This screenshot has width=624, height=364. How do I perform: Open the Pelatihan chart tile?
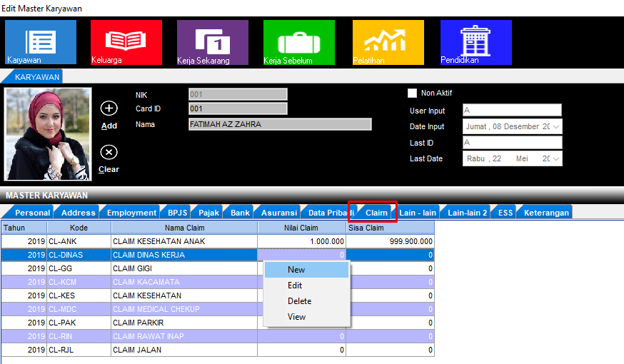click(388, 42)
